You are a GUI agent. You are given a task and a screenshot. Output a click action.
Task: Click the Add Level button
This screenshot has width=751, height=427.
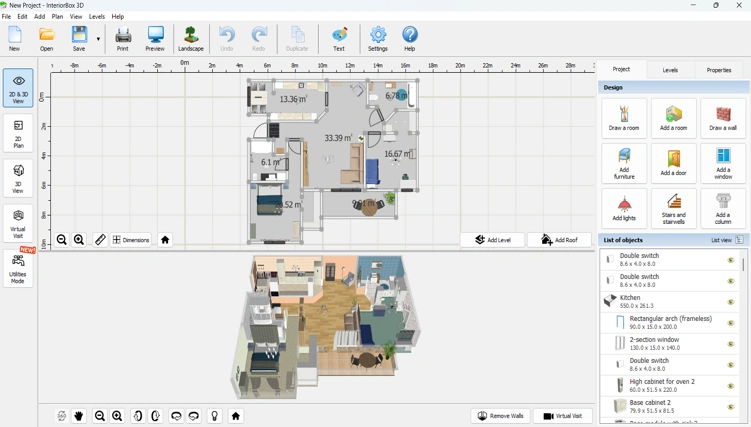[492, 240]
